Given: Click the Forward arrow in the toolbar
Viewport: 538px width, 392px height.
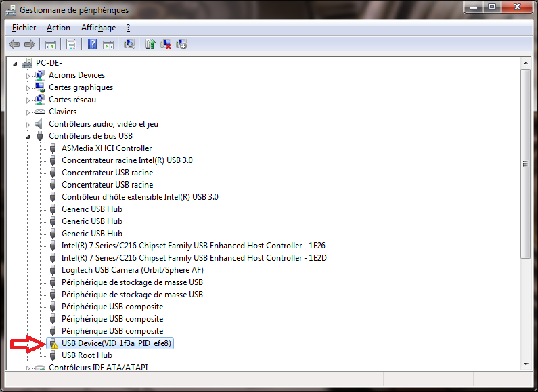Looking at the screenshot, I should [x=30, y=44].
